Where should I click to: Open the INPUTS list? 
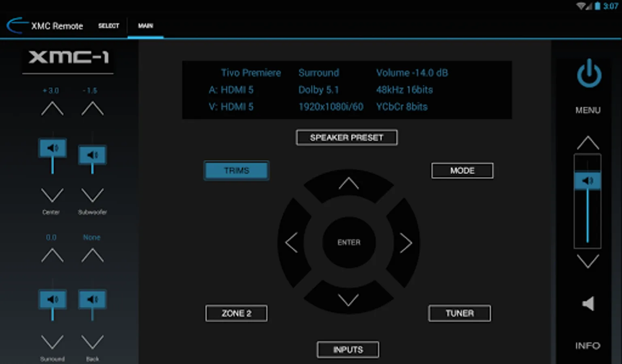pyautogui.click(x=348, y=349)
